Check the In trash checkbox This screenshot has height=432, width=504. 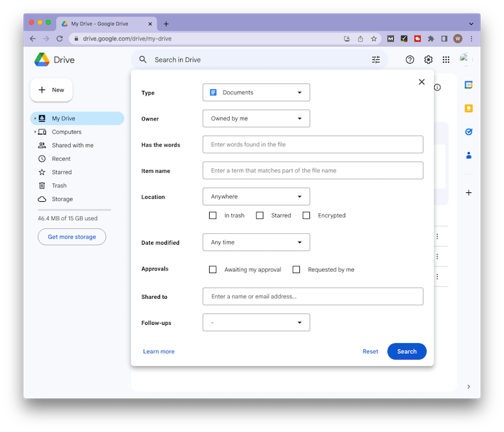click(x=213, y=216)
